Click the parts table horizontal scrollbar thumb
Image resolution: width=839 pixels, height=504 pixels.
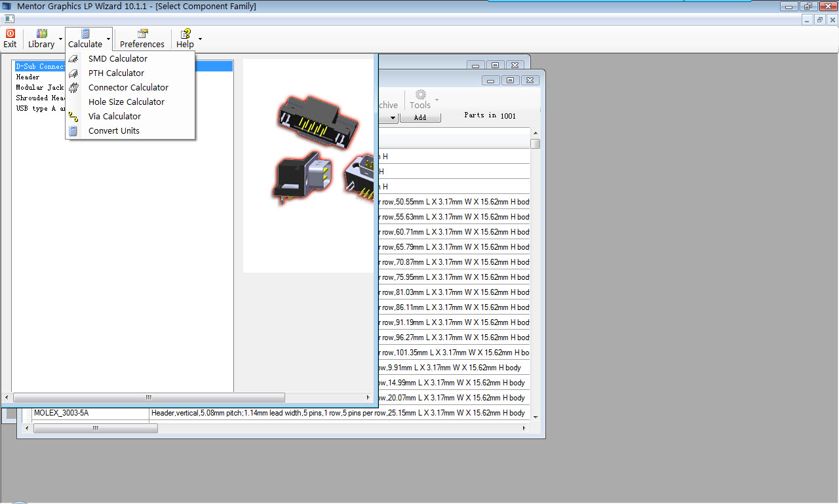click(96, 429)
